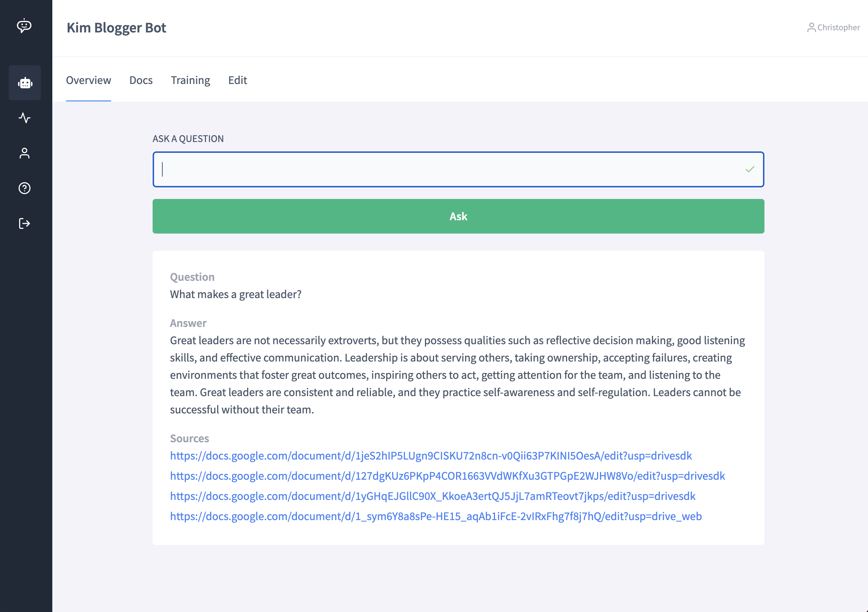
Task: Open third source link starting 1yGHqEJGll
Action: (x=433, y=496)
